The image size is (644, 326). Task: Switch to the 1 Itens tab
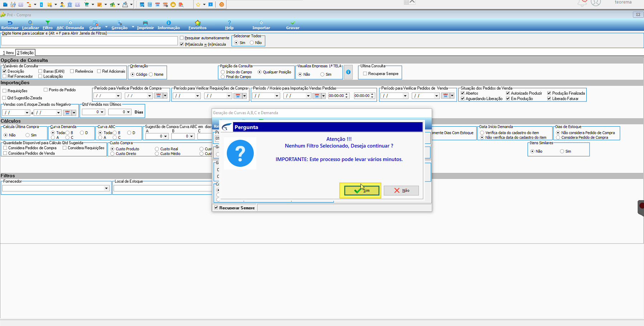pos(8,53)
